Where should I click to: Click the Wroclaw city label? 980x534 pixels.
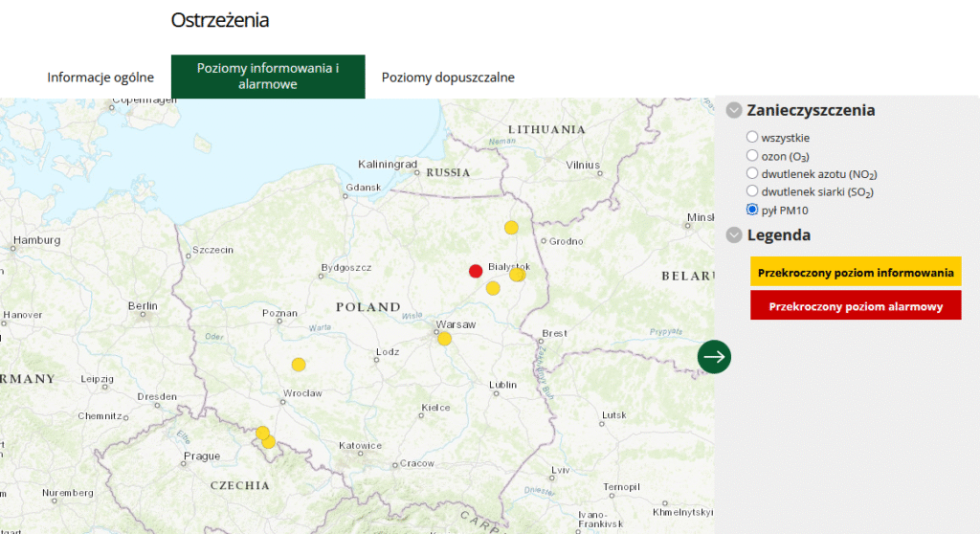click(x=302, y=393)
